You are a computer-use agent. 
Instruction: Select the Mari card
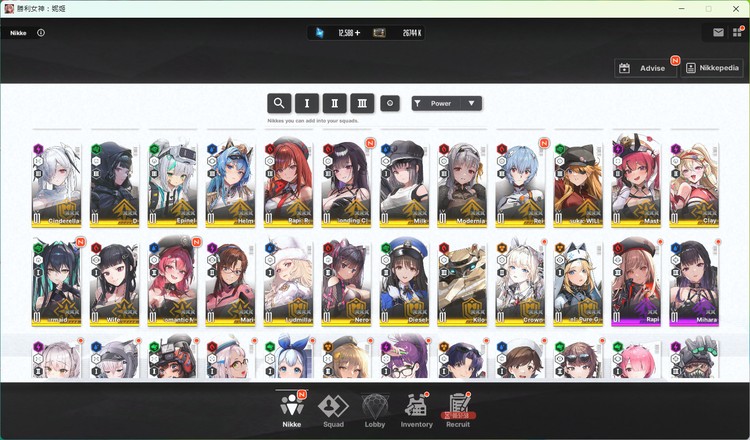coord(230,283)
